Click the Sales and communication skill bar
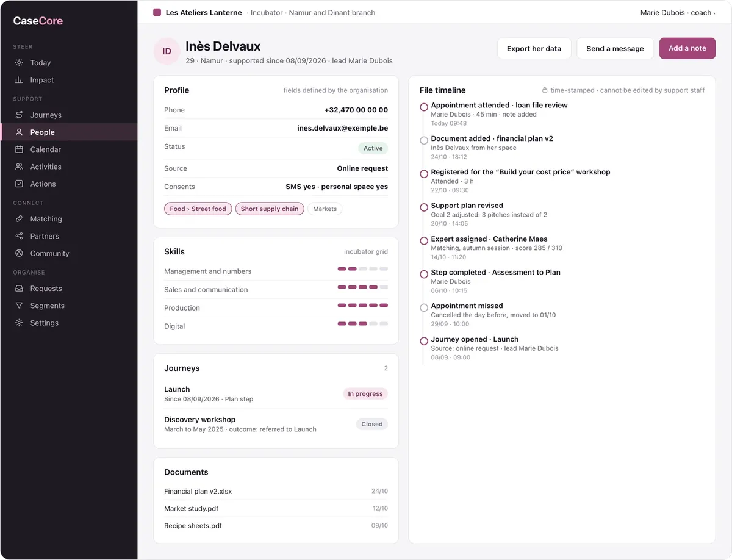This screenshot has height=560, width=732. click(363, 287)
